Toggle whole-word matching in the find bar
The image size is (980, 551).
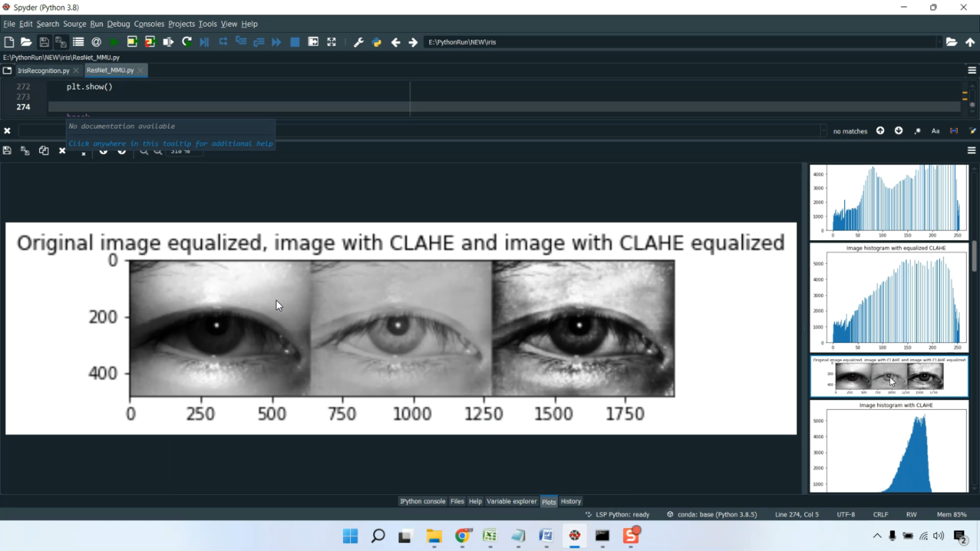click(x=954, y=131)
